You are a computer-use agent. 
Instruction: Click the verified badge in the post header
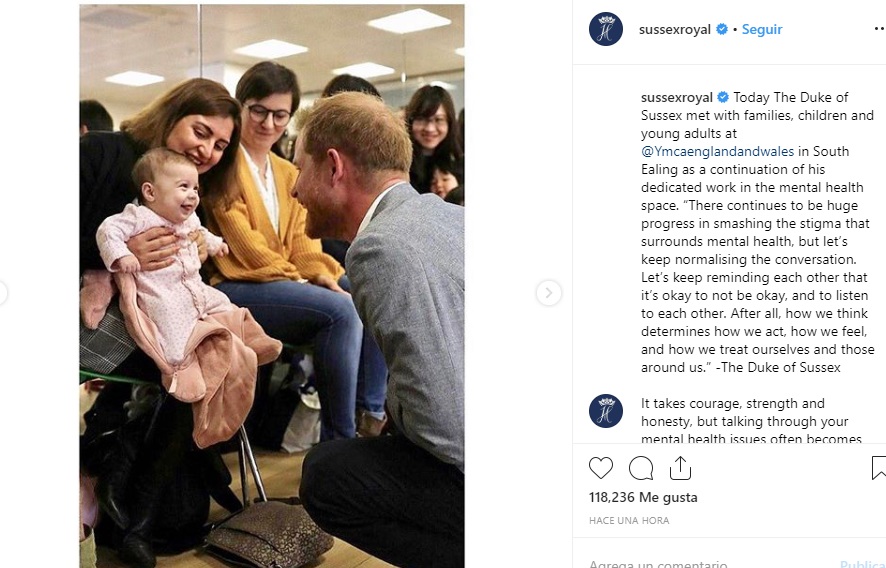tap(721, 30)
